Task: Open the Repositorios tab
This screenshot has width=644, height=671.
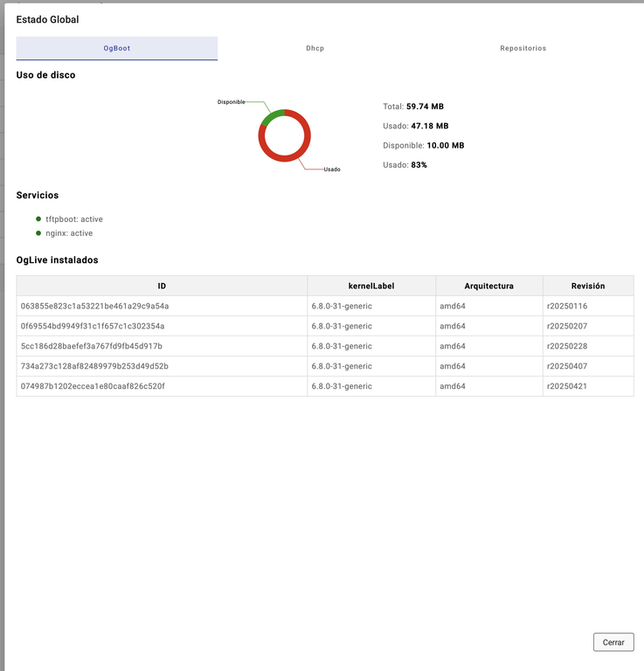Action: tap(523, 48)
